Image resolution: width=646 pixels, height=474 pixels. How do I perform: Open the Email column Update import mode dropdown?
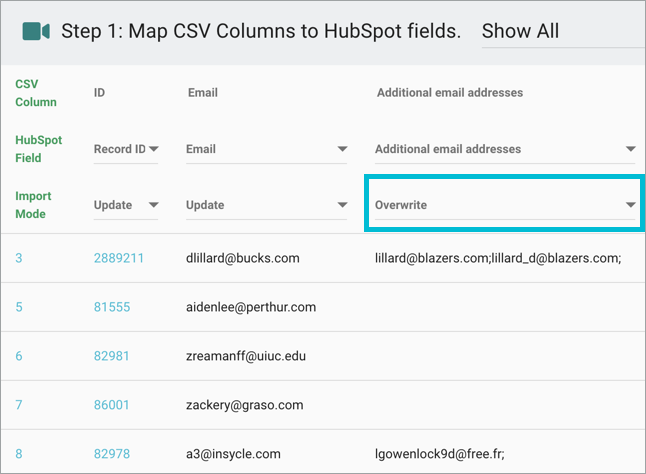pos(266,205)
